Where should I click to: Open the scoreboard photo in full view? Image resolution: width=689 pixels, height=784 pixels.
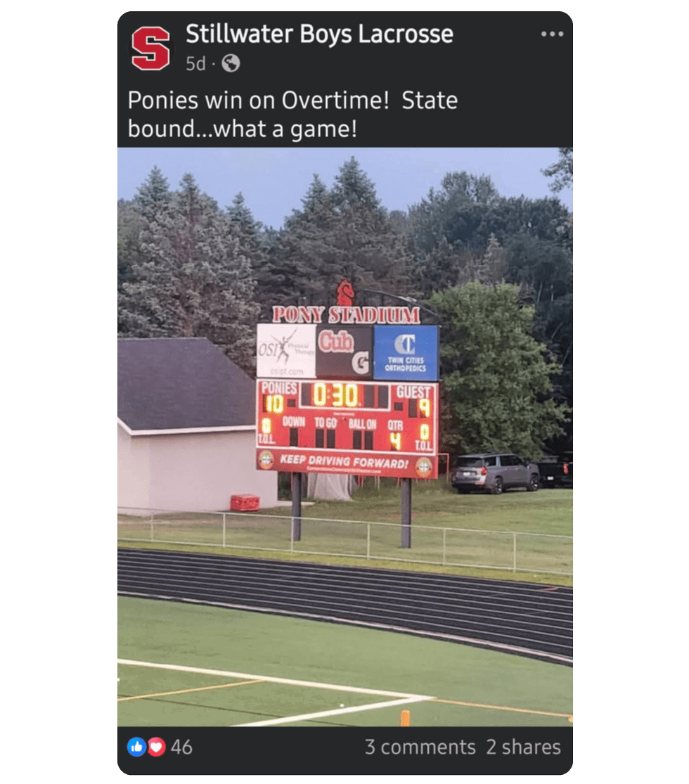click(x=345, y=437)
